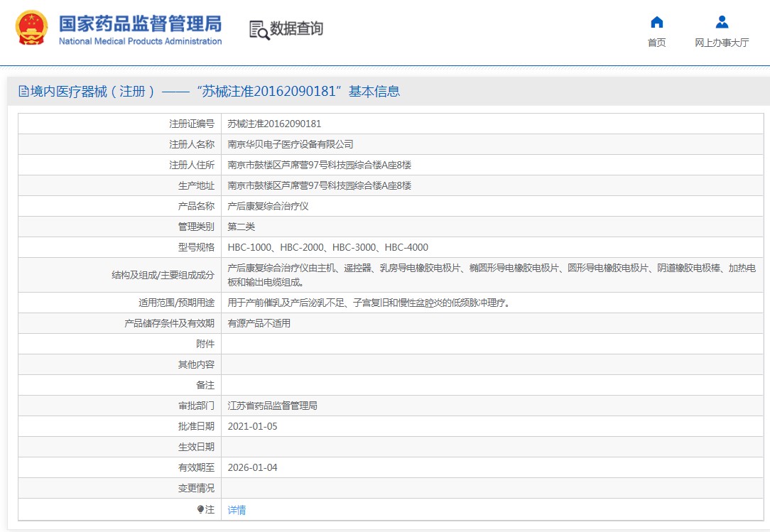Click the national emblem logo
Viewport: 770px width, 532px height.
point(32,28)
